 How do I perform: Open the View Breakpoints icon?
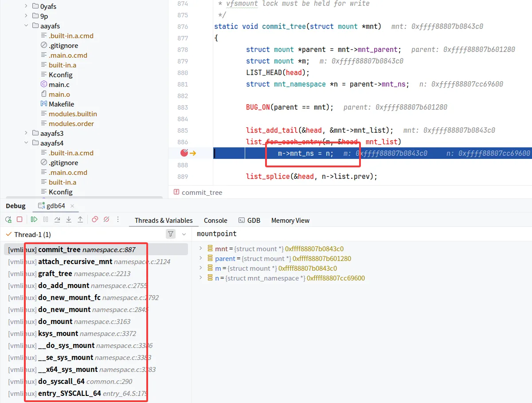click(95, 219)
